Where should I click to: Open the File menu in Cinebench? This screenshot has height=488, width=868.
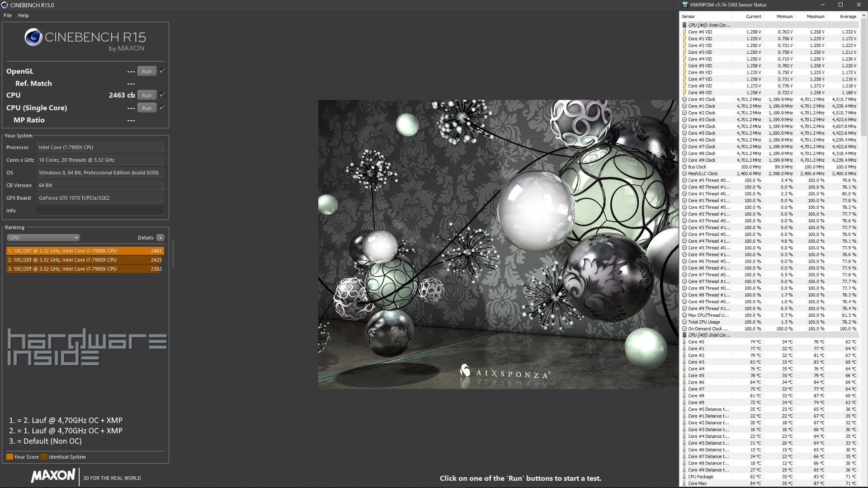pyautogui.click(x=8, y=15)
